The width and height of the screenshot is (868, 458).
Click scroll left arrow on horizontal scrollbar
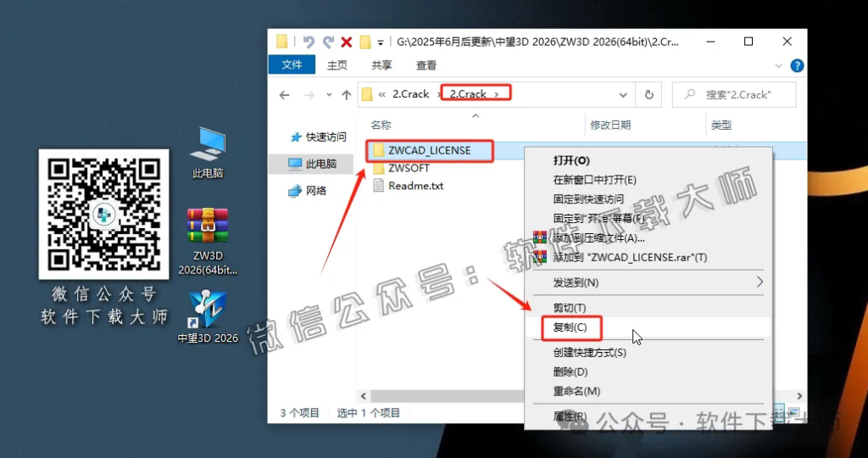[364, 396]
